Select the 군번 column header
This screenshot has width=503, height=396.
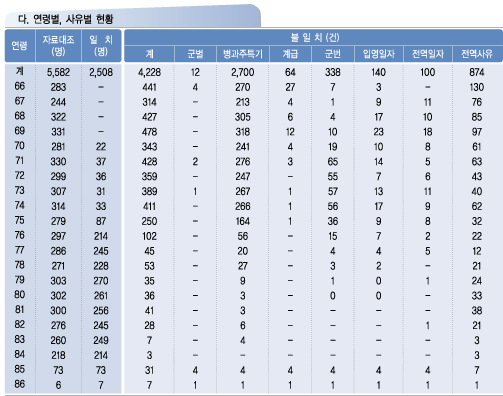(333, 54)
